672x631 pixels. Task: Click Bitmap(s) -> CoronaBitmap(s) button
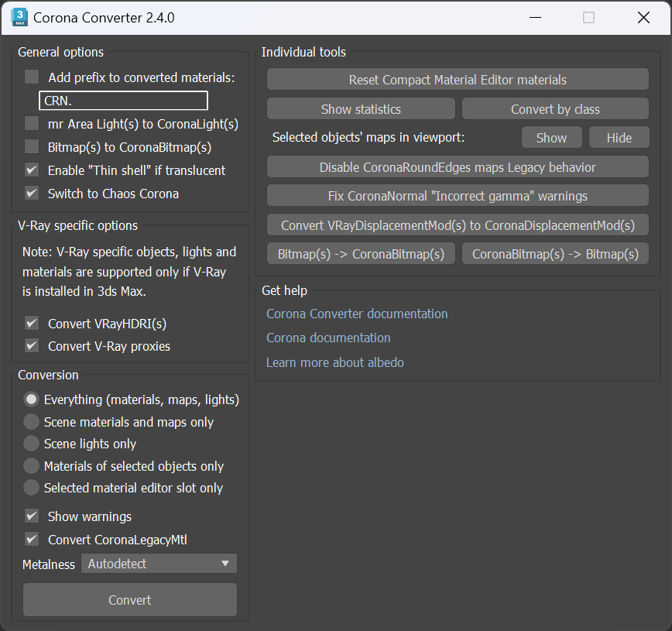point(361,254)
